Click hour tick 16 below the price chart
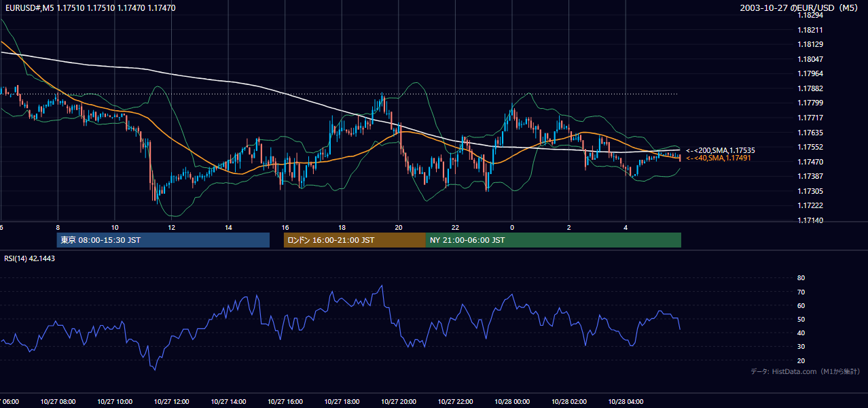 (285, 227)
